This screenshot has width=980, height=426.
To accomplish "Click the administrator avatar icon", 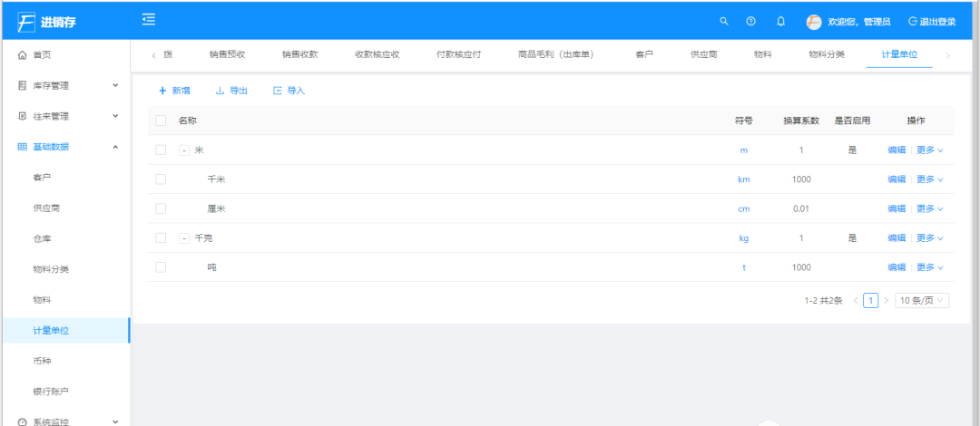I will (x=814, y=22).
